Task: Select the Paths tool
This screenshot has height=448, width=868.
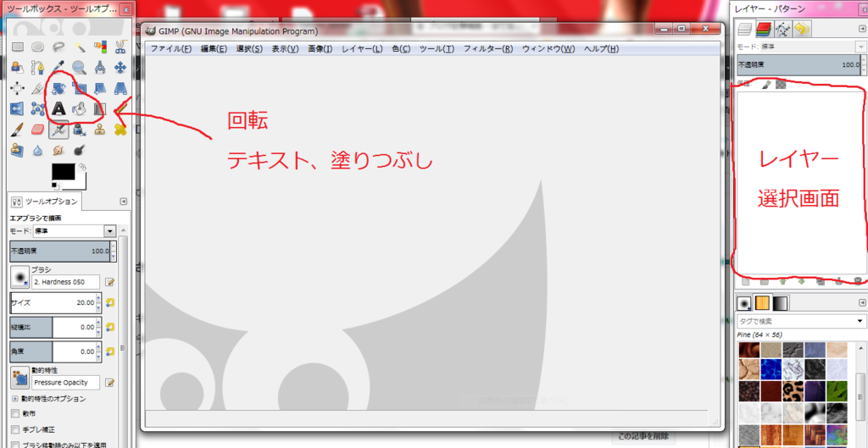Action: point(37,68)
